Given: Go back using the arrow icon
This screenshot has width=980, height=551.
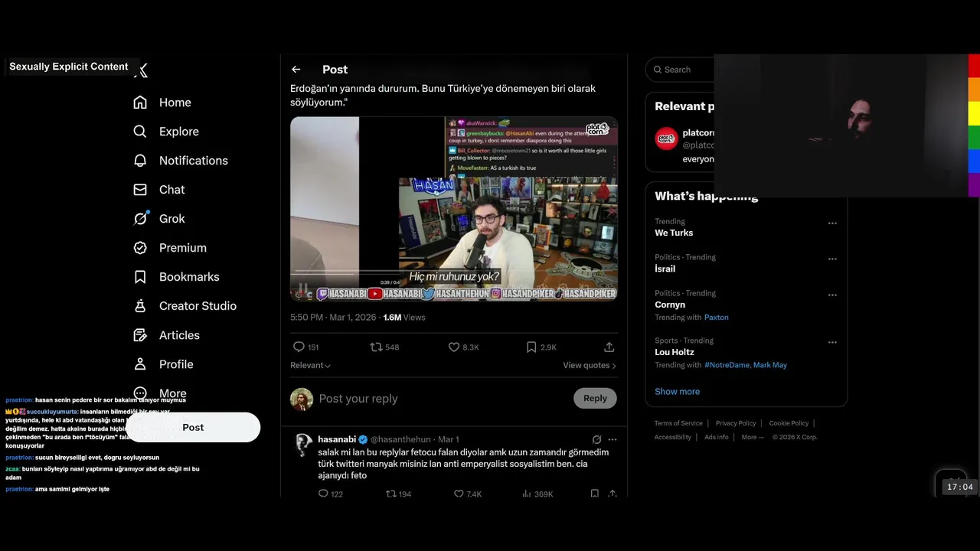Looking at the screenshot, I should pyautogui.click(x=296, y=70).
